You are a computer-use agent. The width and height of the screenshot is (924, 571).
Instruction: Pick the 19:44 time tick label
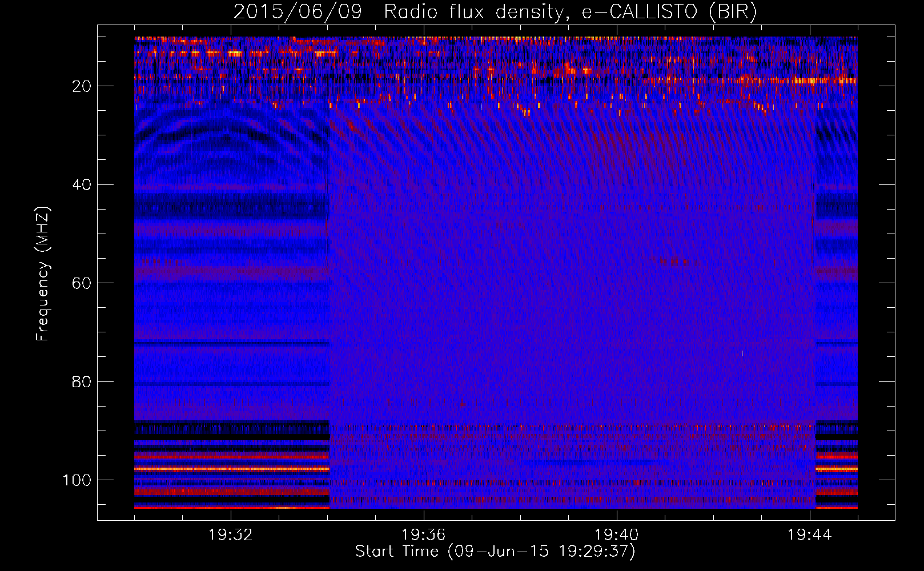809,535
